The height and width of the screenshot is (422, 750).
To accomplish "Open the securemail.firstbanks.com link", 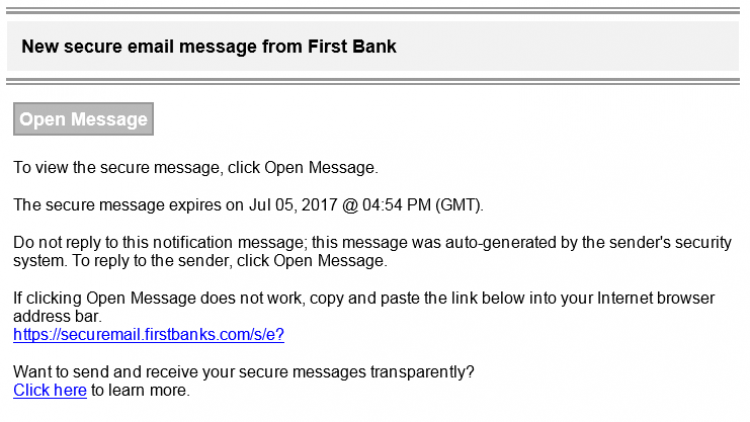I will [x=149, y=334].
